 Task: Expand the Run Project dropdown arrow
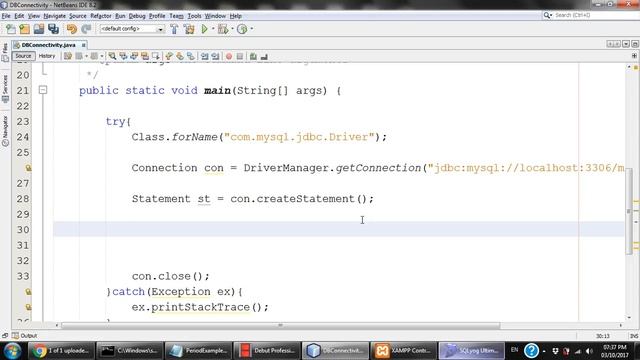[213, 29]
